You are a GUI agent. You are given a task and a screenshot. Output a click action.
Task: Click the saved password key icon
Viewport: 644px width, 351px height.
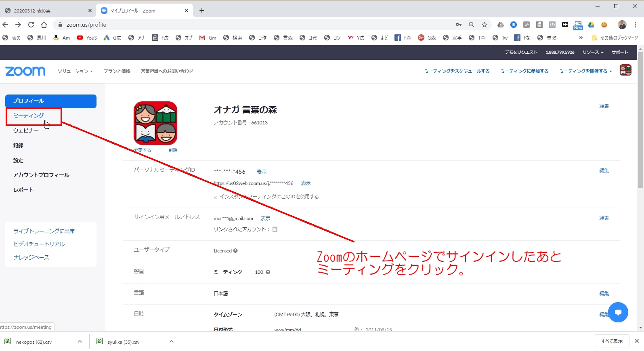coord(459,25)
